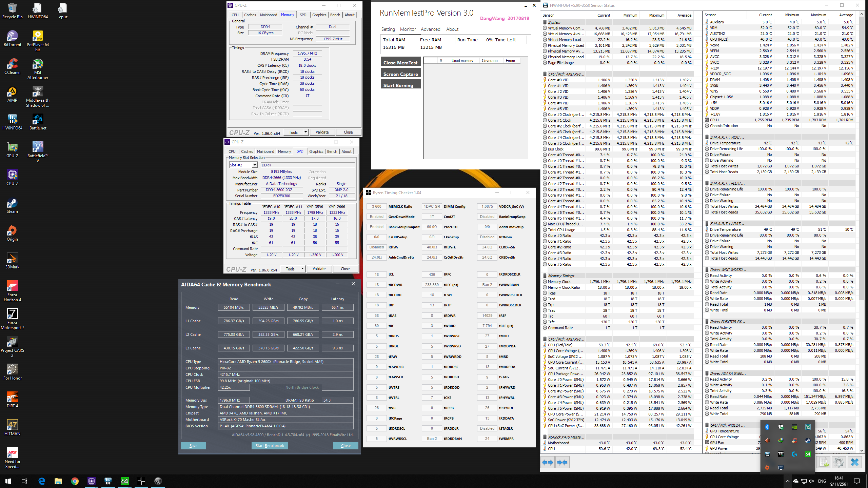
Task: Click Validate in CPU-Z Memory window
Action: [x=322, y=132]
